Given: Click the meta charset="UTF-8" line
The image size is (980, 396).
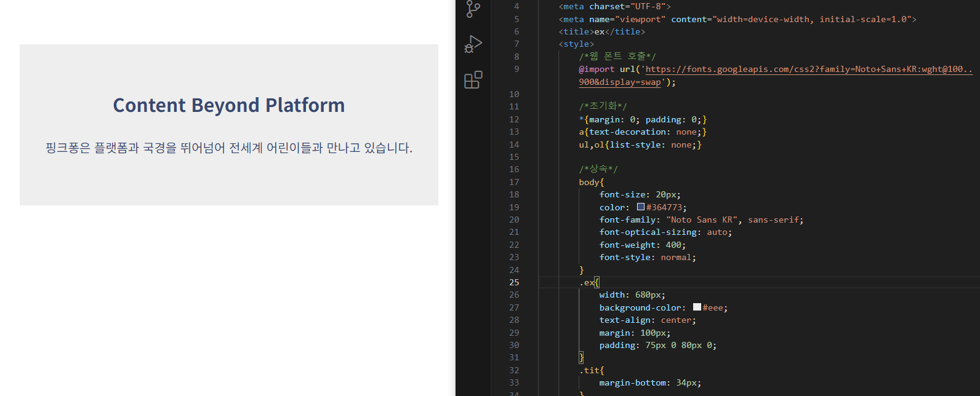Looking at the screenshot, I should point(615,6).
